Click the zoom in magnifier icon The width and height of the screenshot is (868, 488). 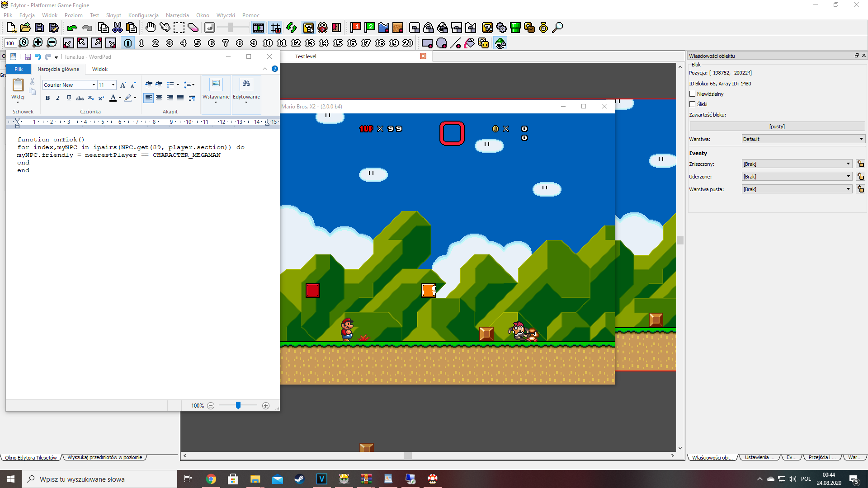pos(38,43)
